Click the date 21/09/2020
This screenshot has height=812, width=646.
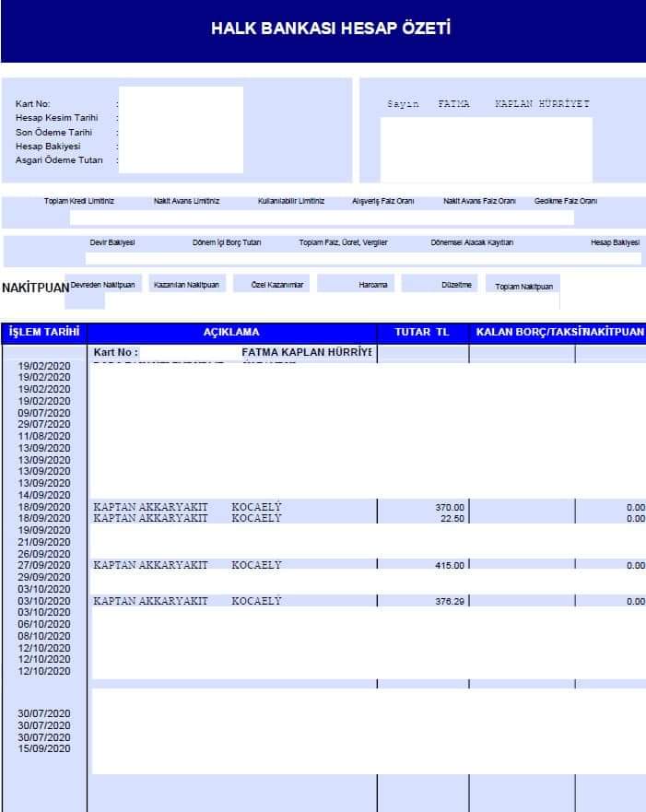tap(44, 542)
